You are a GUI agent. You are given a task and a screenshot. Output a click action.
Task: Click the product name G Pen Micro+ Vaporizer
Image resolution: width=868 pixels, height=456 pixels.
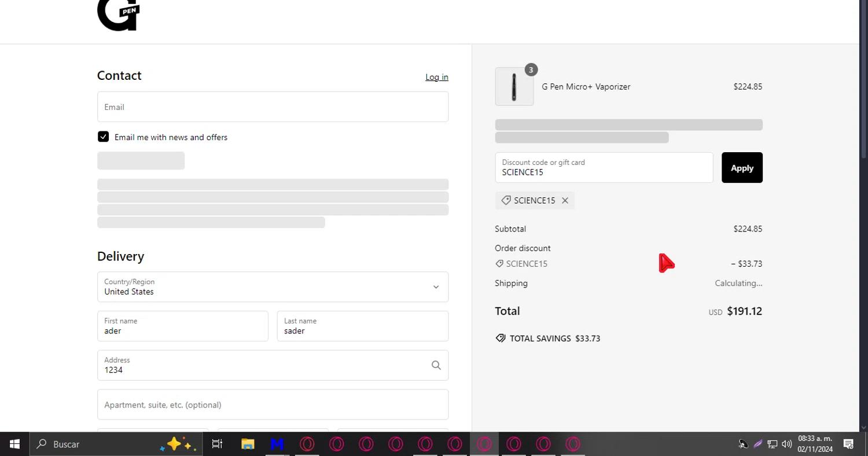coord(586,87)
